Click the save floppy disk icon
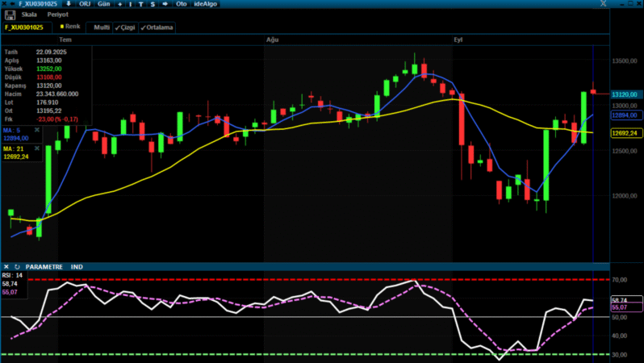644x363 pixels. point(10,15)
